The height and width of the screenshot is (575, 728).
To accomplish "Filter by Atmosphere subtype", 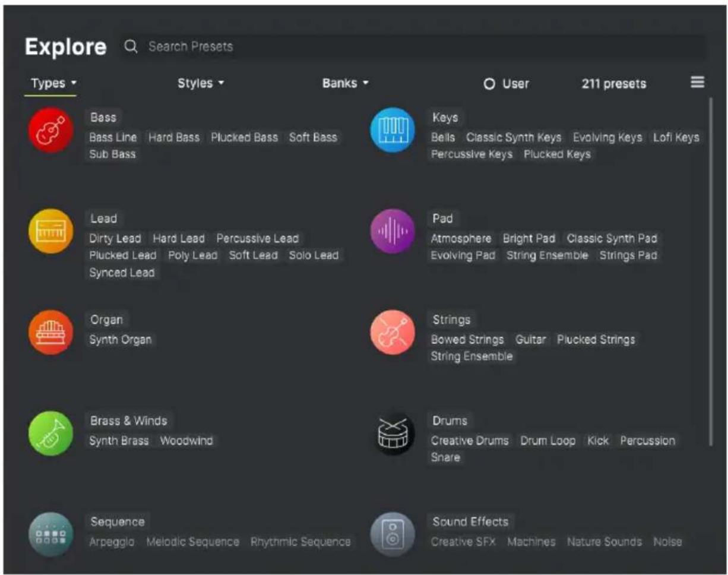I will click(x=461, y=239).
